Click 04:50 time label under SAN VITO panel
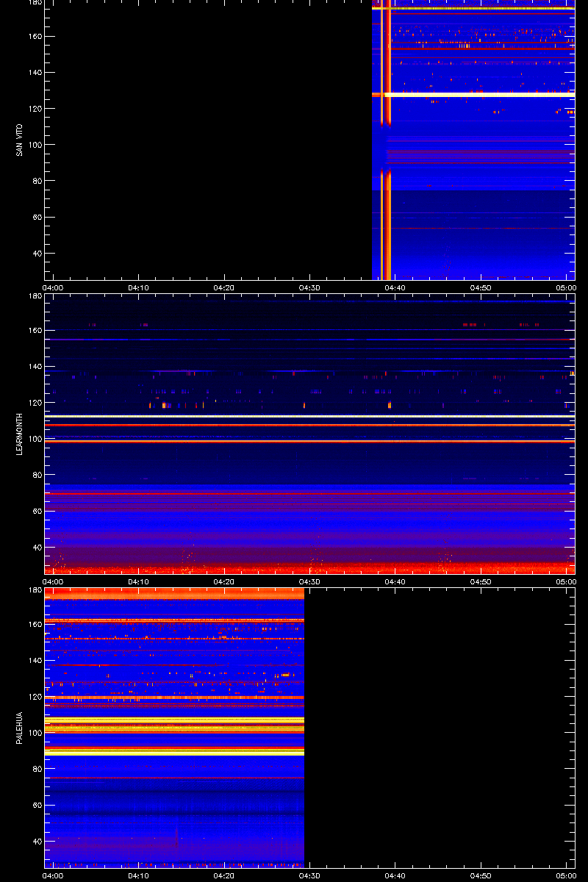 click(x=481, y=288)
